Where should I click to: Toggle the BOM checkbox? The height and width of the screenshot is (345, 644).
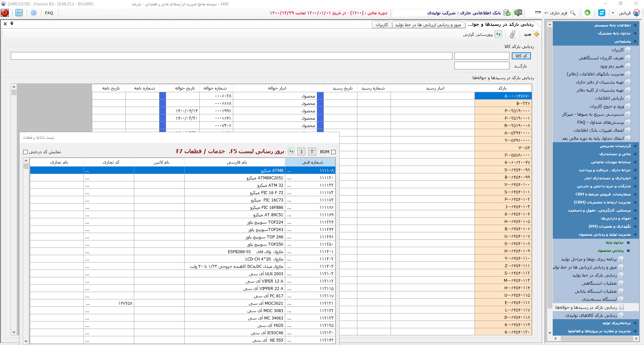point(333,152)
